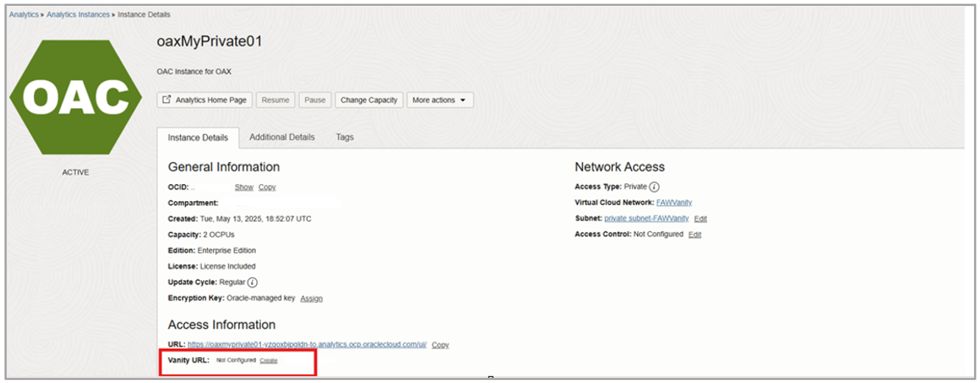Click the Access Information heading
This screenshot has width=980, height=383.
tap(222, 325)
